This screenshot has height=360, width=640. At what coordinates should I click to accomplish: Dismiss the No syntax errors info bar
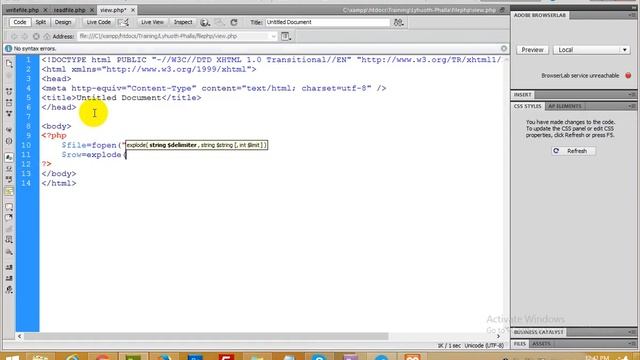click(504, 48)
